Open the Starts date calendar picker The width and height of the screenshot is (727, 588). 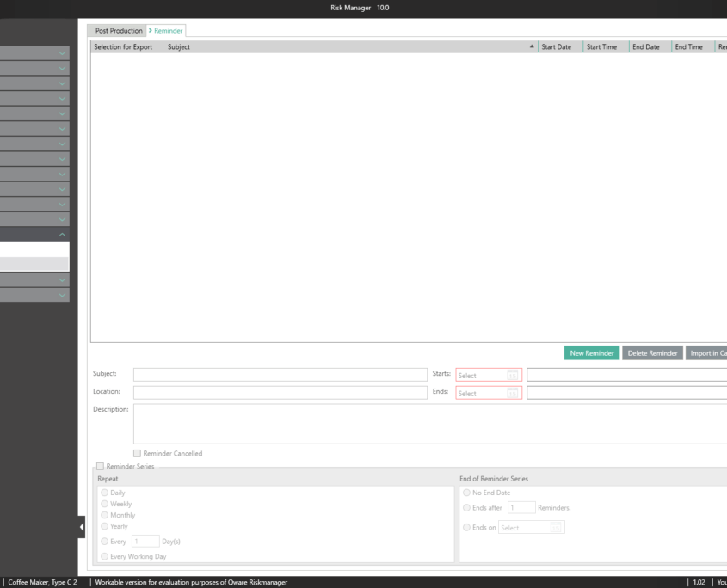coord(513,376)
